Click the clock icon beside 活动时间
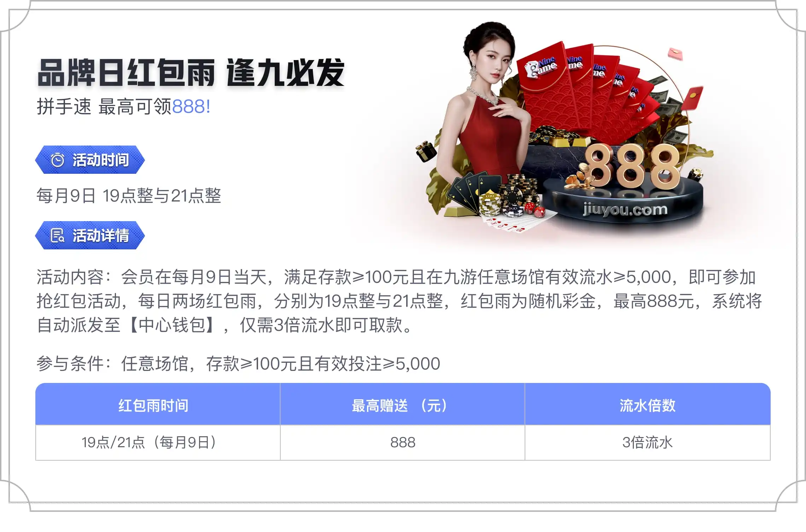Image resolution: width=806 pixels, height=532 pixels. 58,160
